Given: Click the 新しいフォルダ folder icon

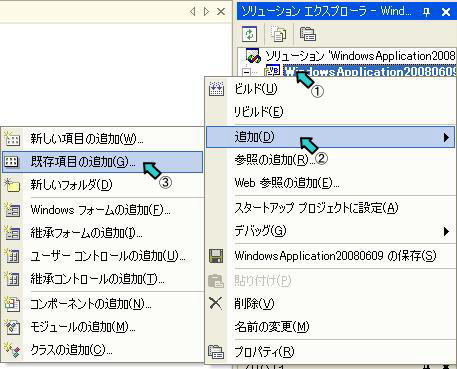Looking at the screenshot, I should [x=12, y=185].
